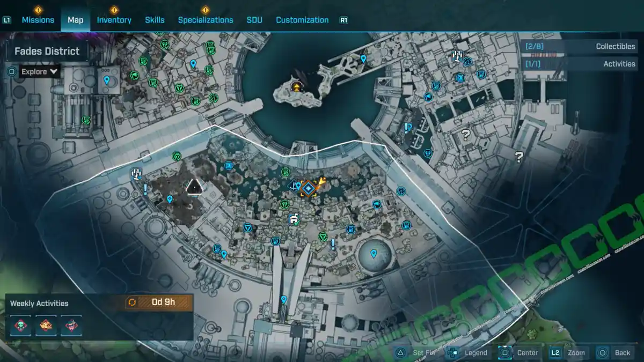This screenshot has height=362, width=644.
Task: Open the Specializations tab
Action: point(206,20)
